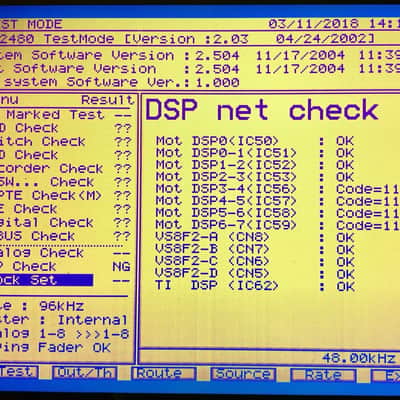This screenshot has width=400, height=400.
Task: Click the Mot DSP1-2<IC52> row
Action: (255, 165)
